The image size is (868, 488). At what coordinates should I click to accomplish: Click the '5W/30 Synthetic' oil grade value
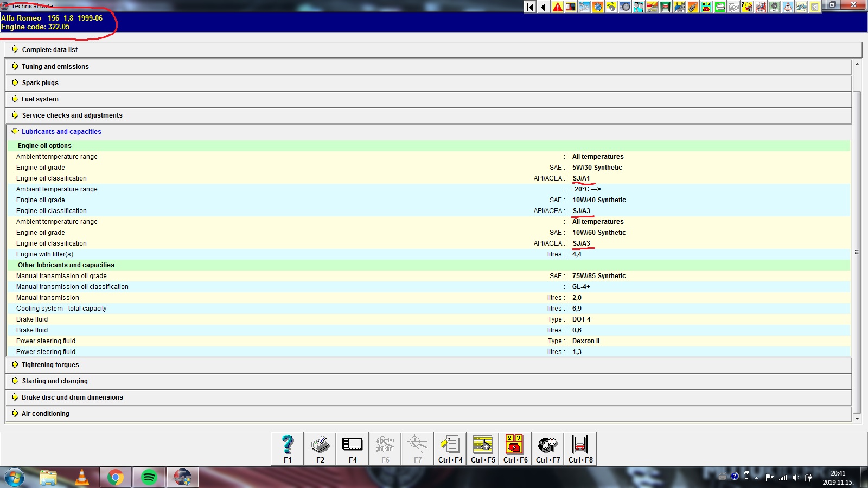coord(597,168)
